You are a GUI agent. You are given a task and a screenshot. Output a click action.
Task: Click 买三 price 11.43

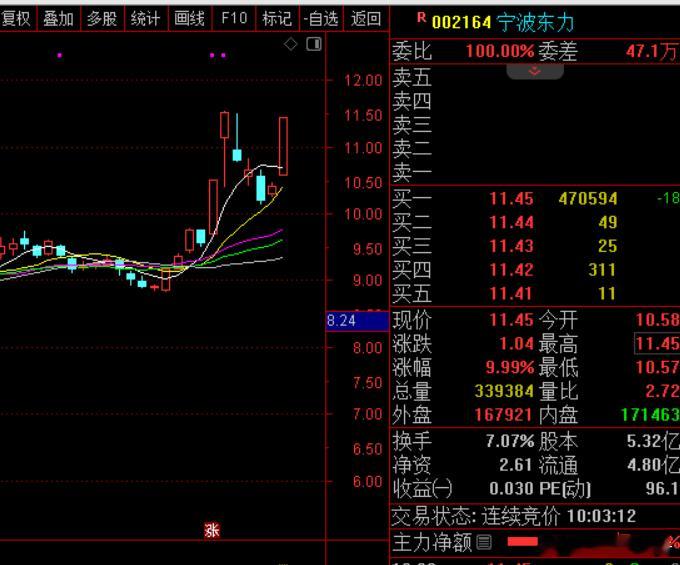pyautogui.click(x=511, y=246)
